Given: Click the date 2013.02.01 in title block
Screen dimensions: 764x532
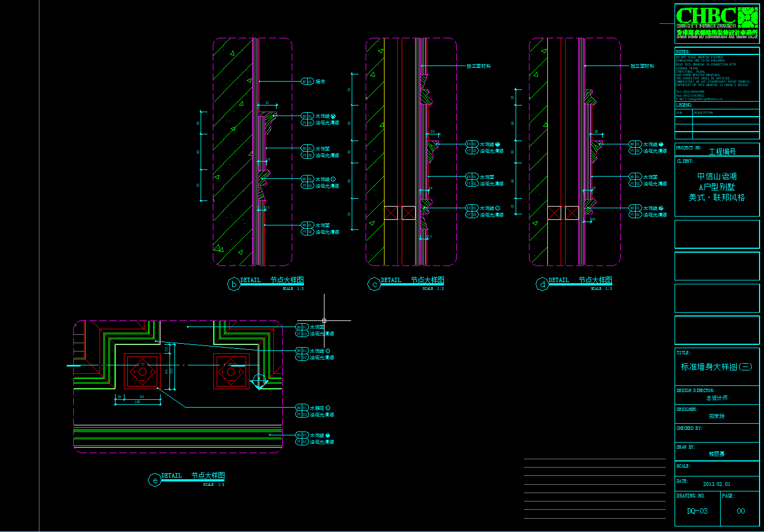Looking at the screenshot, I should click(x=716, y=484).
